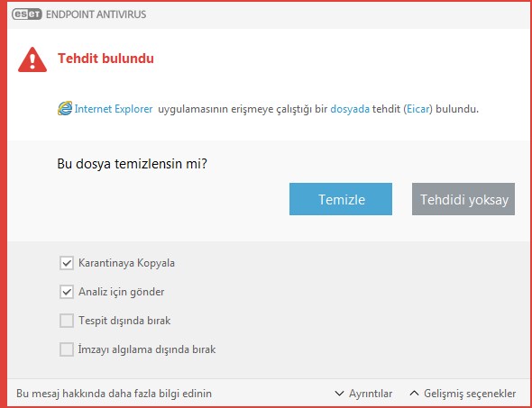Uncheck Karantinaya Kopyala checkbox
532x408 pixels.
click(x=67, y=263)
